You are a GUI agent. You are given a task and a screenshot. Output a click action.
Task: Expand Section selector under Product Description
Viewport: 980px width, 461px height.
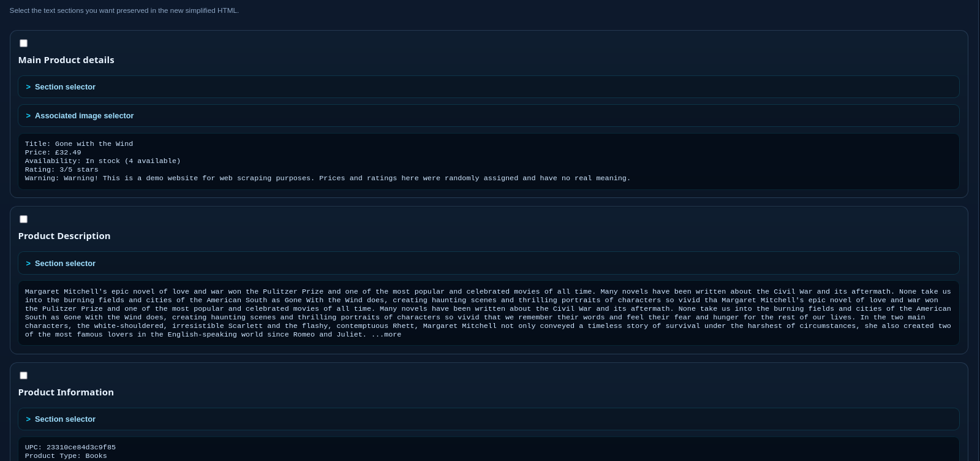click(489, 263)
